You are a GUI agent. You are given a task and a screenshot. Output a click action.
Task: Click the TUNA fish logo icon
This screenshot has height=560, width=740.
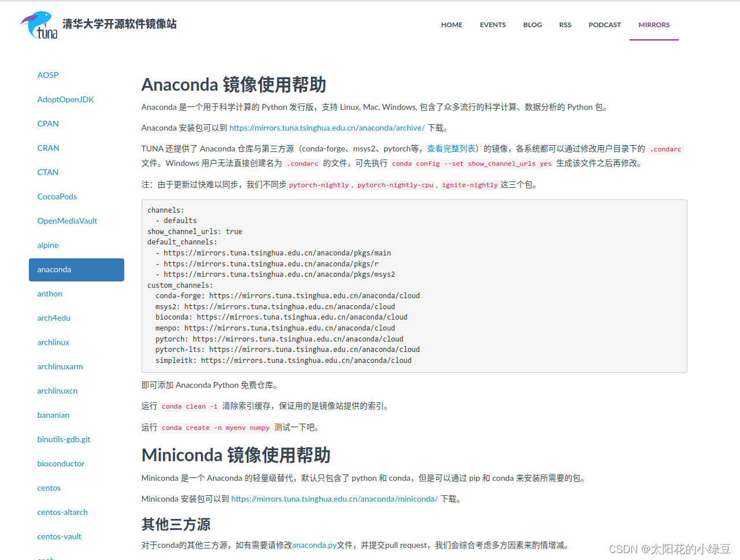(39, 25)
